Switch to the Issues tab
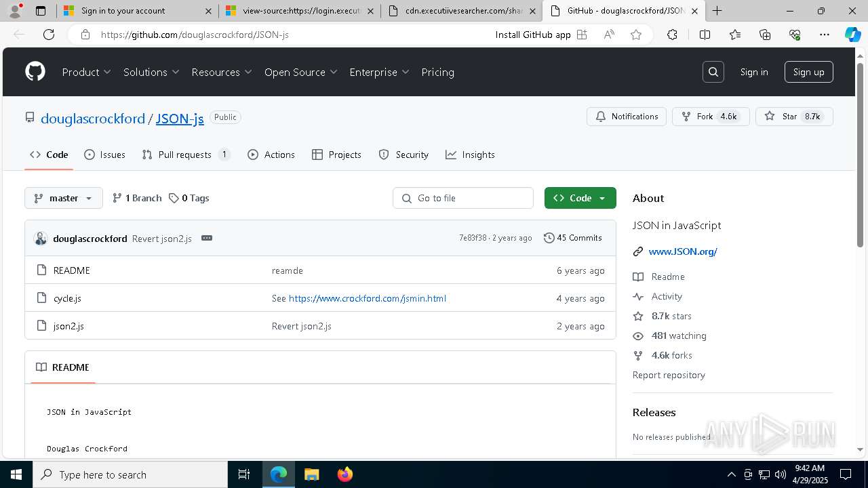Viewport: 868px width, 488px height. tap(104, 155)
